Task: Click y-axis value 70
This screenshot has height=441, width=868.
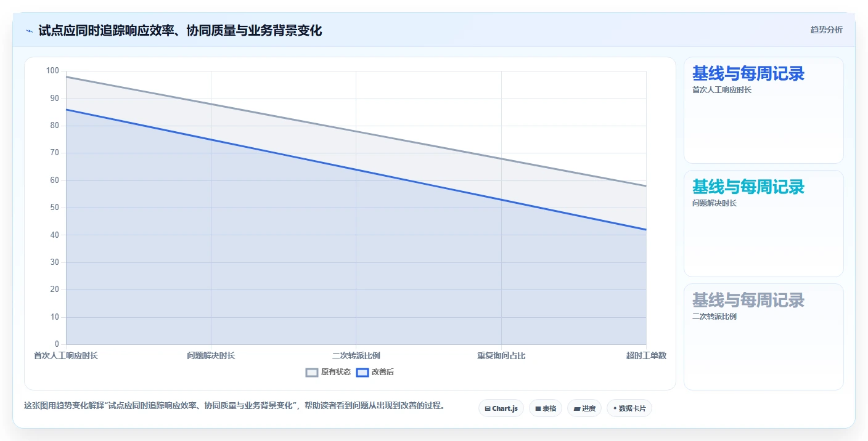Action: click(x=55, y=153)
